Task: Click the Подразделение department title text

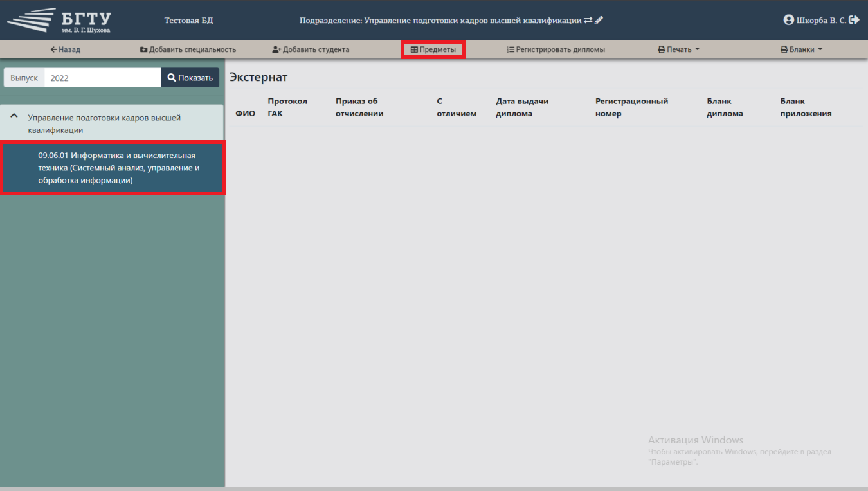Action: click(x=440, y=21)
